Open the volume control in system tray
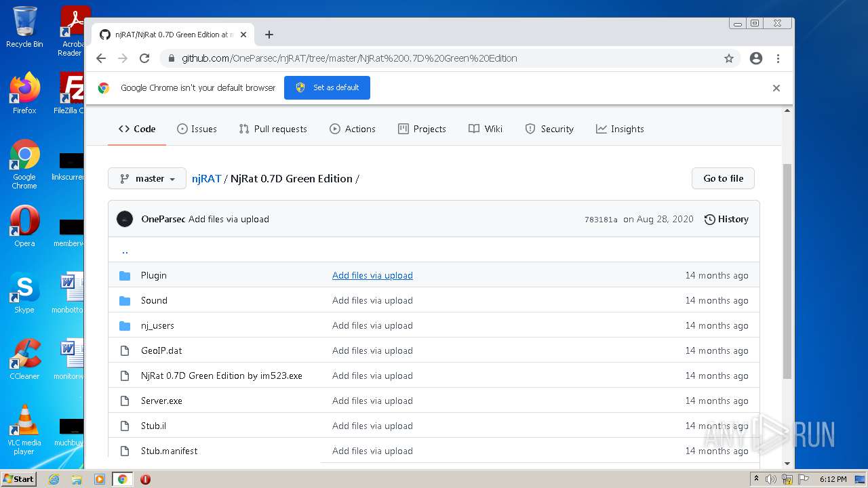This screenshot has width=868, height=488. [x=771, y=479]
